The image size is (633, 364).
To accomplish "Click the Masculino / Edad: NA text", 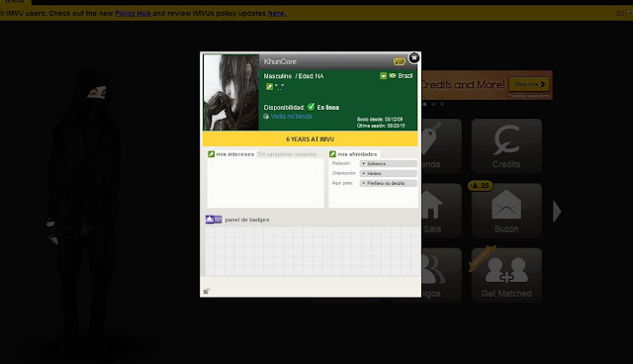I will point(294,76).
